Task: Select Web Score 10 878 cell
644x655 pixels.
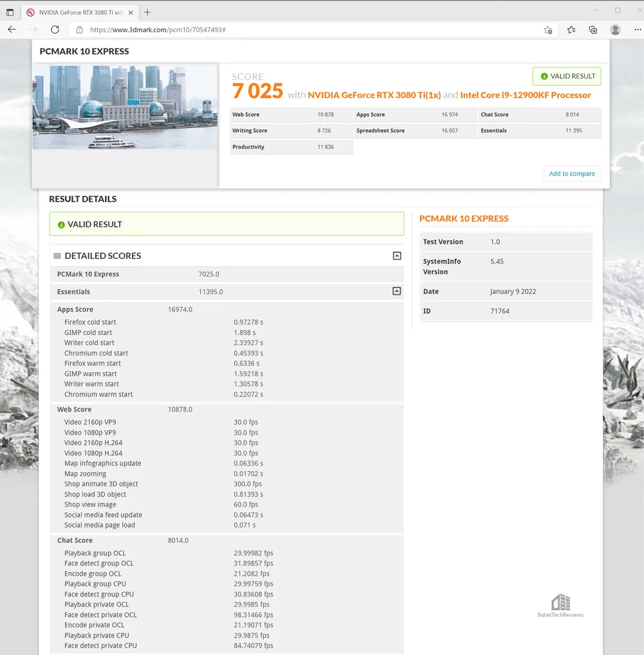Action: [x=291, y=115]
